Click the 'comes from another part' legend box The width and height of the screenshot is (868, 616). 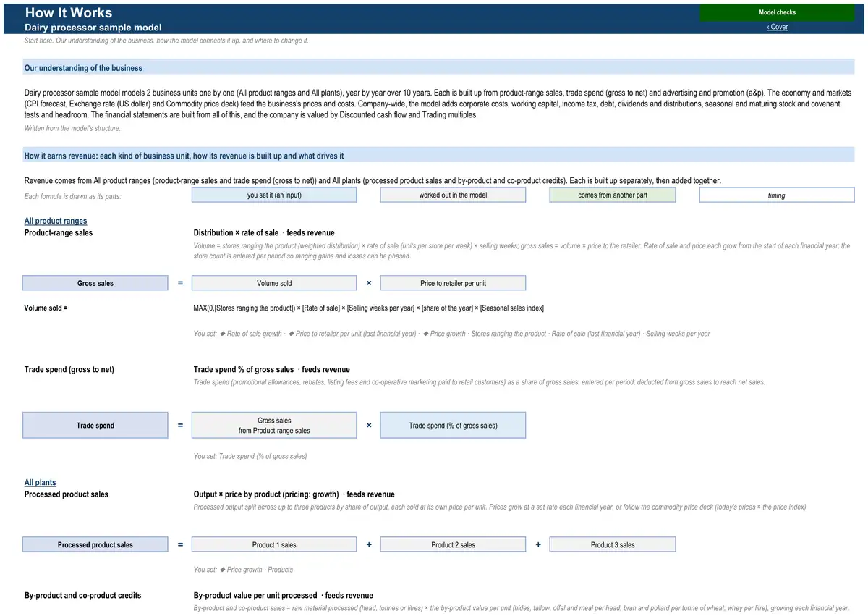point(613,195)
